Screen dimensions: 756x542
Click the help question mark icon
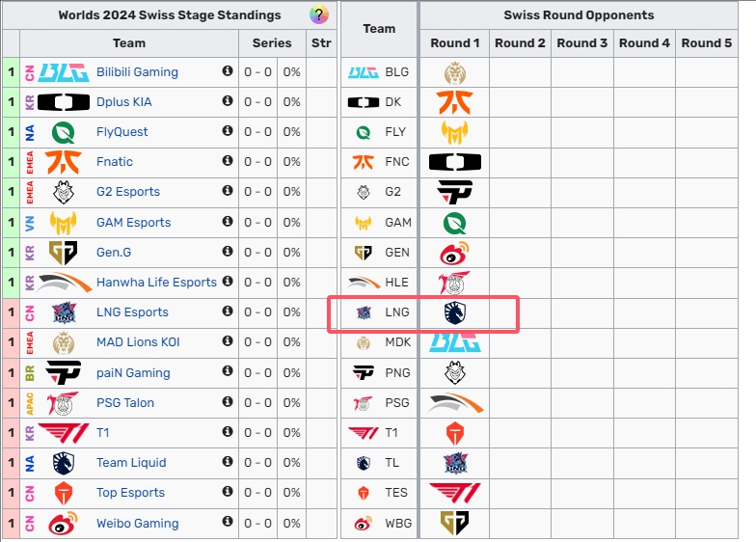(317, 14)
